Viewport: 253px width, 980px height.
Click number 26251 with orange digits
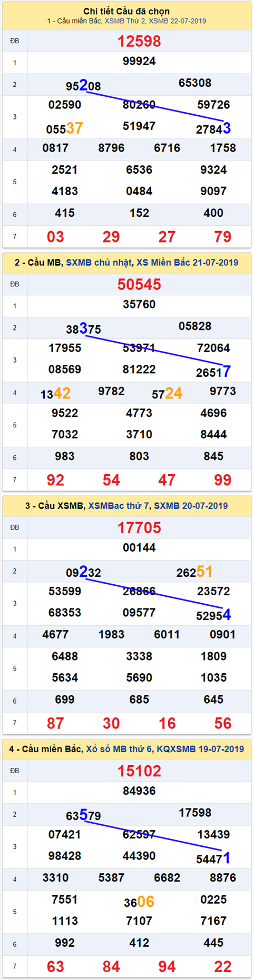[194, 572]
